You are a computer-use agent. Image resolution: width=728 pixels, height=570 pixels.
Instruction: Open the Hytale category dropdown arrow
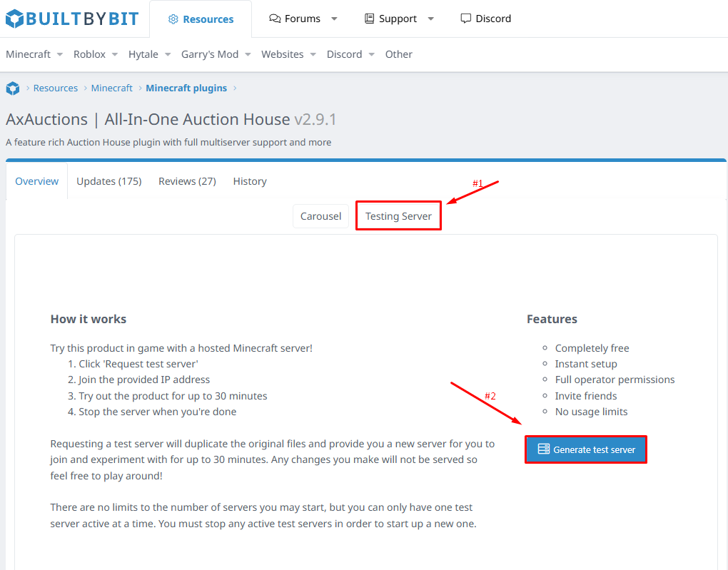coord(168,54)
